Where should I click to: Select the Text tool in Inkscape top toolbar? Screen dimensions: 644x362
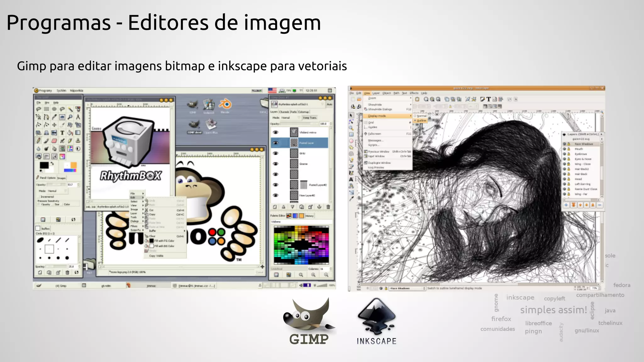click(x=488, y=99)
